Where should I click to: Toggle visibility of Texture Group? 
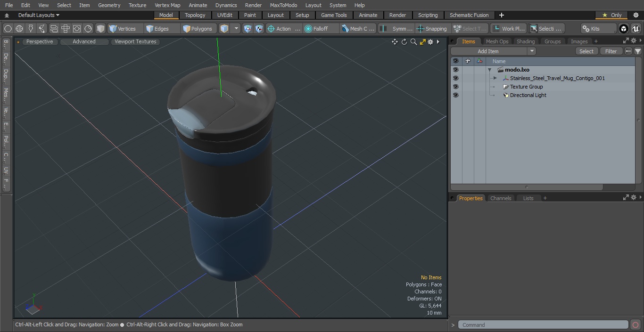[455, 87]
